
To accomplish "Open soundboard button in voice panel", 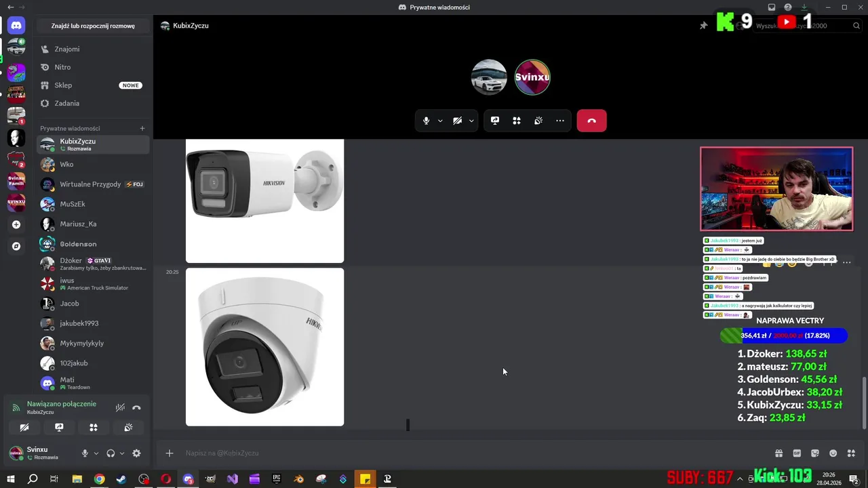I will pos(128,428).
